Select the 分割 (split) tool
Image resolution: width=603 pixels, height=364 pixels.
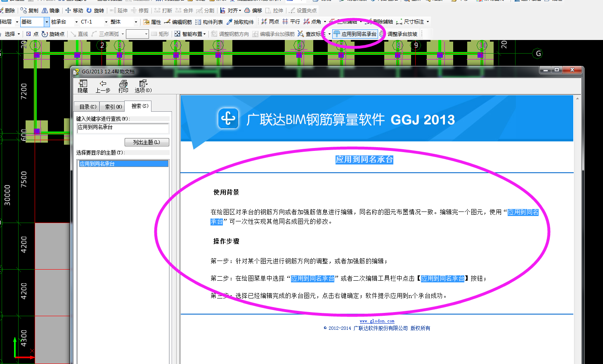[x=206, y=10]
